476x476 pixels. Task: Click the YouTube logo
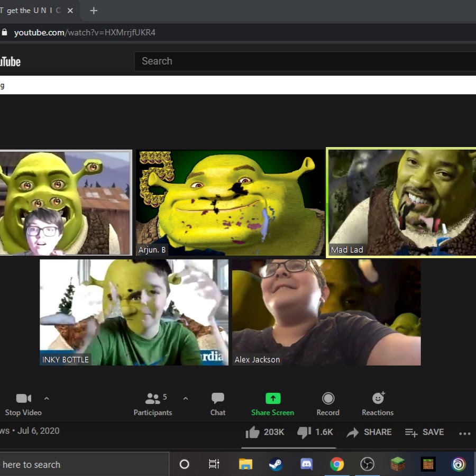point(10,62)
